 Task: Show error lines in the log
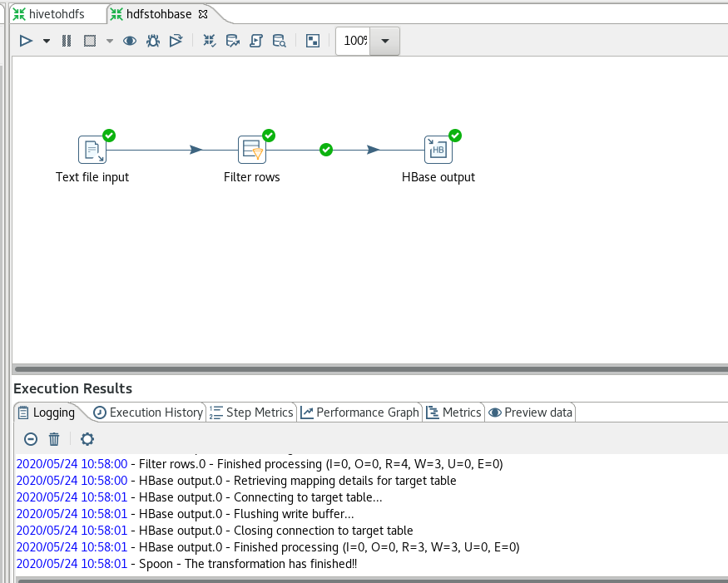[x=31, y=439]
